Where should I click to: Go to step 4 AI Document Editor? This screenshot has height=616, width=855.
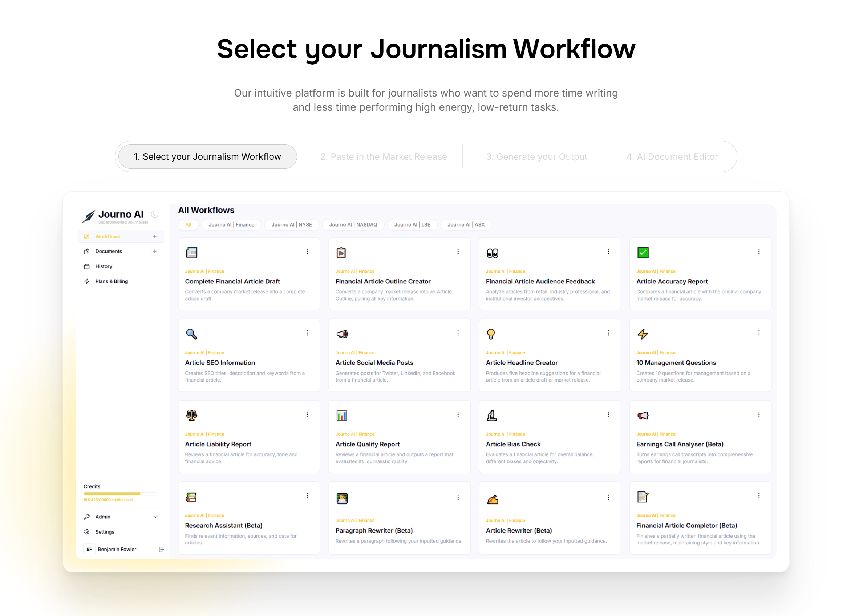[x=672, y=156]
